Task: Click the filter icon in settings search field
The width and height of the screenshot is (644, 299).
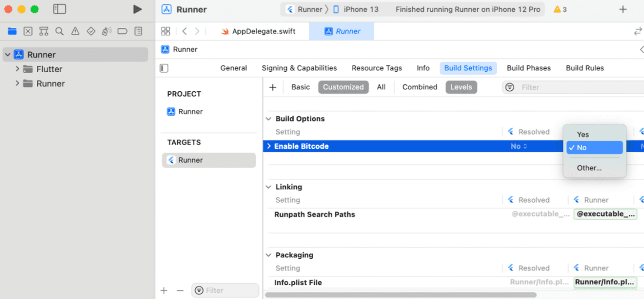Action: point(510,87)
